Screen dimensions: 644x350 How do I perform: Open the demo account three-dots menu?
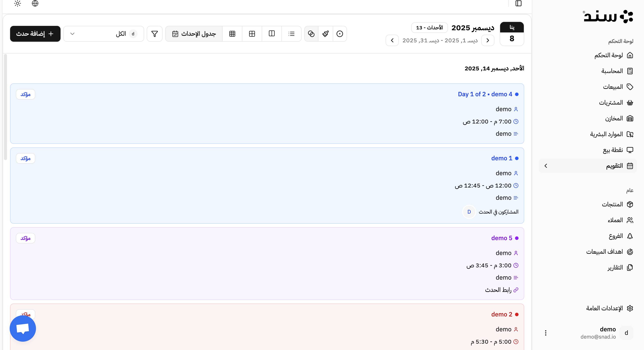point(546,333)
